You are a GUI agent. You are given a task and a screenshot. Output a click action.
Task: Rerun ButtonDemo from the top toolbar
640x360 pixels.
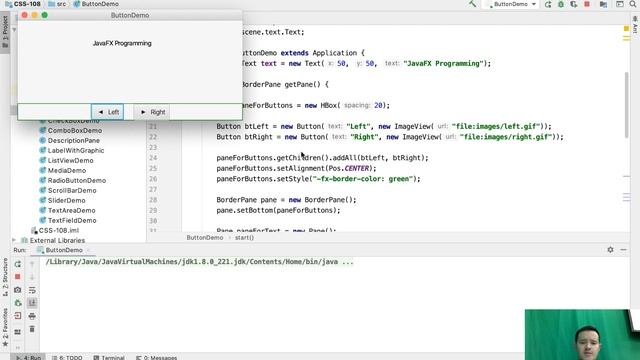point(548,4)
